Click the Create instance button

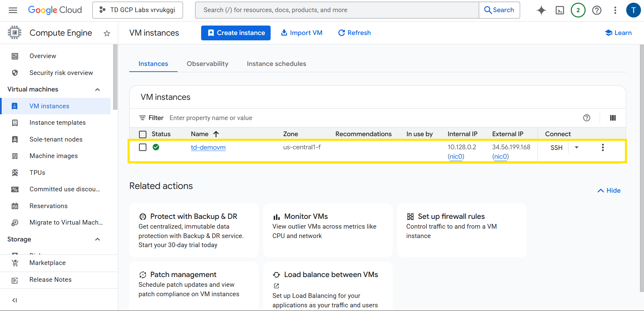[236, 33]
